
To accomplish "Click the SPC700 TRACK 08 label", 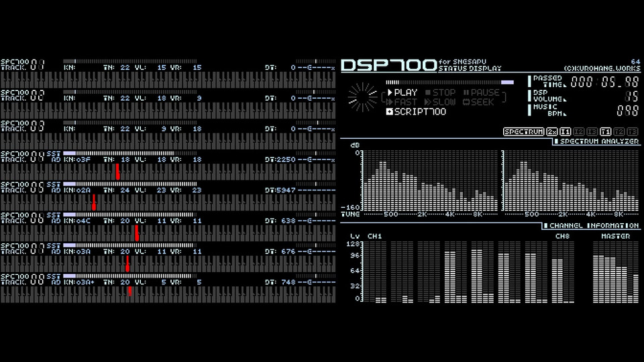I will click(x=22, y=280).
